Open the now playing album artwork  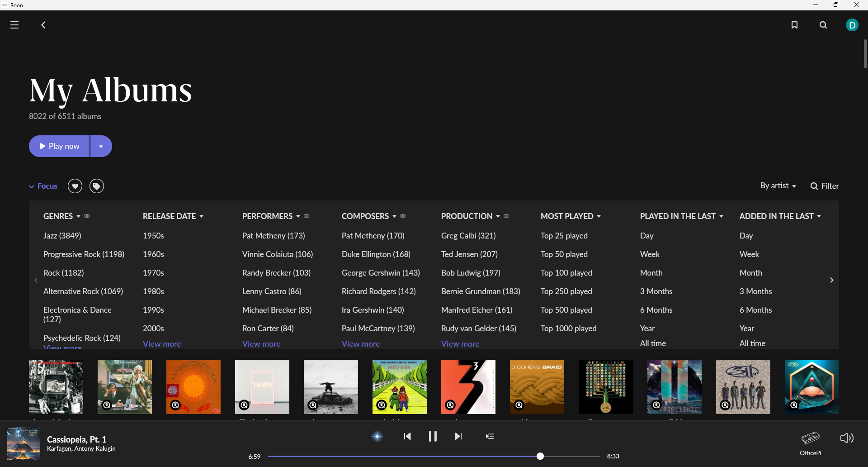click(24, 443)
